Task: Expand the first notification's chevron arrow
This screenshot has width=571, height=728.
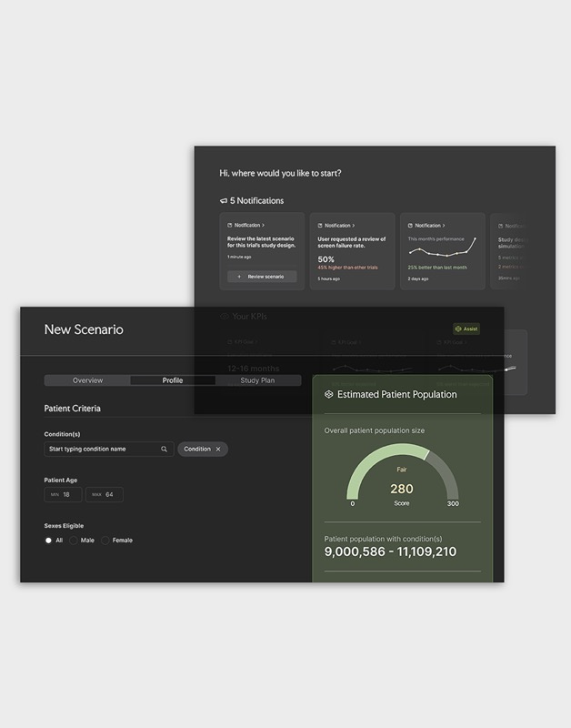Action: (x=264, y=225)
